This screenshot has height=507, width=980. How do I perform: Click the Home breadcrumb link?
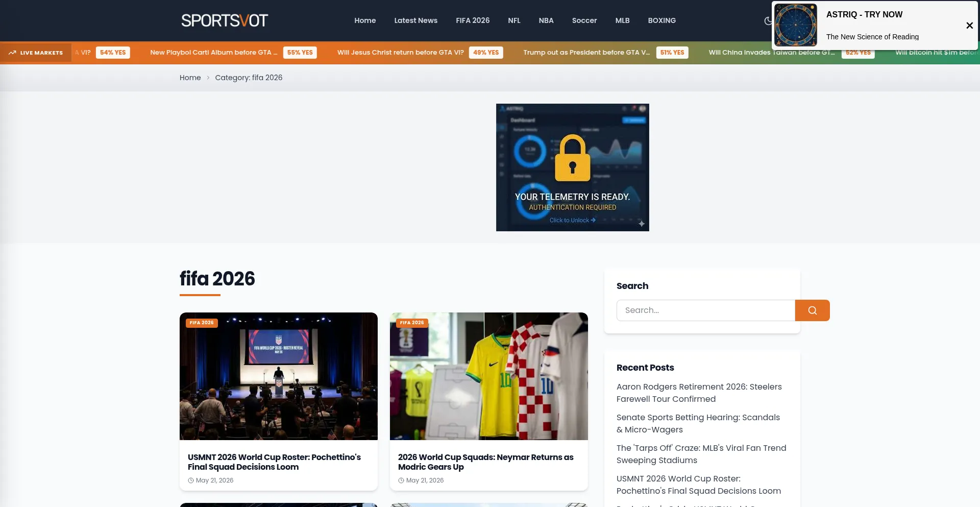[x=190, y=78]
